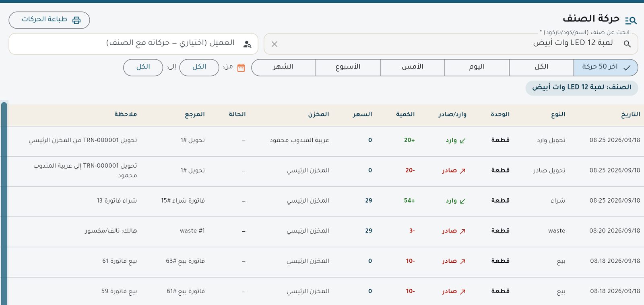This screenshot has height=305, width=644.
Task: Click the ملاحظة column header
Action: [126, 115]
